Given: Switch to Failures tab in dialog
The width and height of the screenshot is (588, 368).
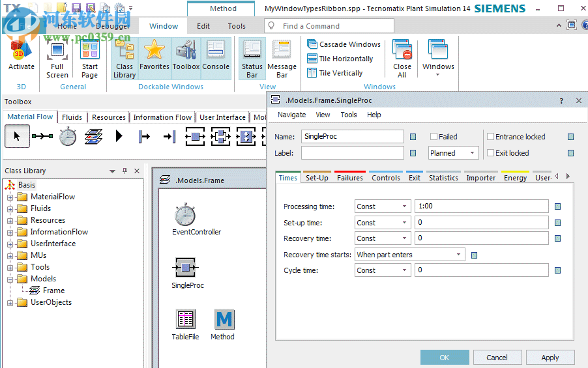Looking at the screenshot, I should click(x=350, y=178).
